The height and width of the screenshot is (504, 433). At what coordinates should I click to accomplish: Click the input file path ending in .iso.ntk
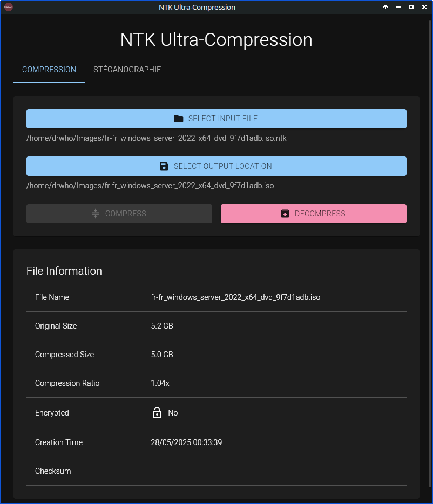point(157,138)
